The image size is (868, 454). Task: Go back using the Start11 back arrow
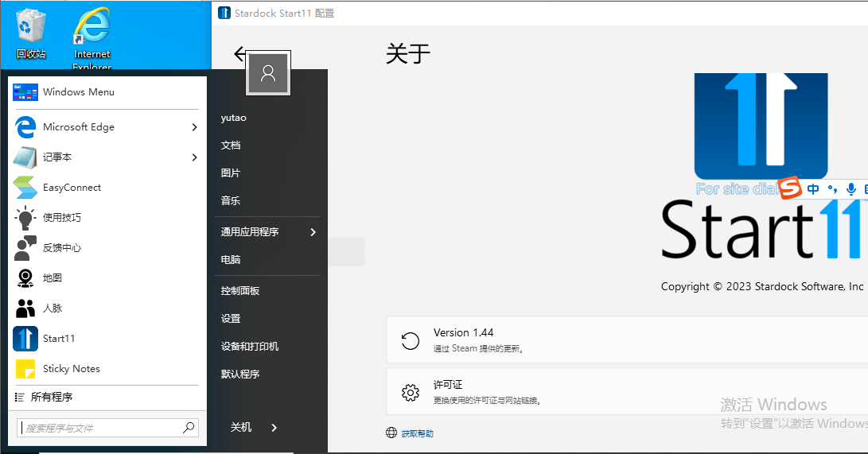[239, 53]
